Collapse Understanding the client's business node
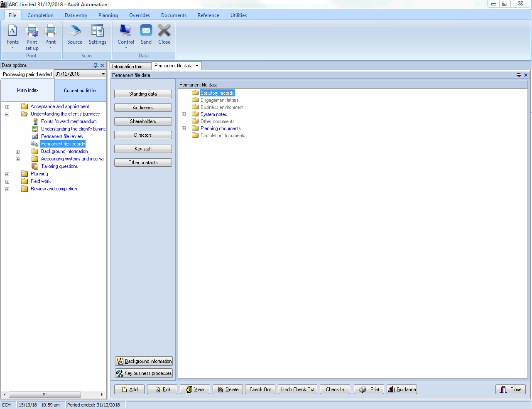This screenshot has height=409, width=532. coord(7,114)
